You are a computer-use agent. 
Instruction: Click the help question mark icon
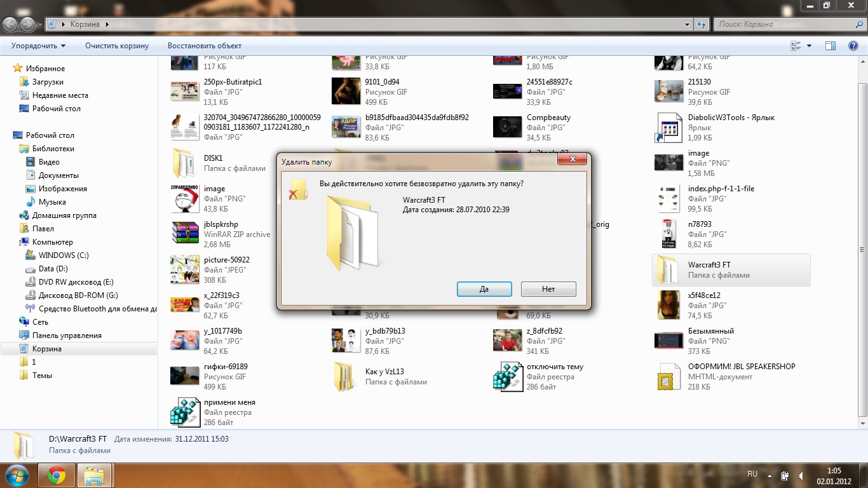(x=853, y=46)
